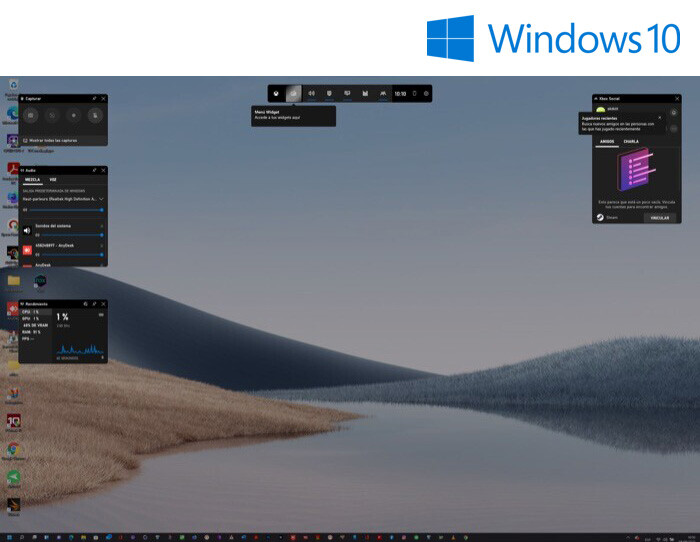Open 'Mostrar todas las capturas' link

(x=53, y=140)
